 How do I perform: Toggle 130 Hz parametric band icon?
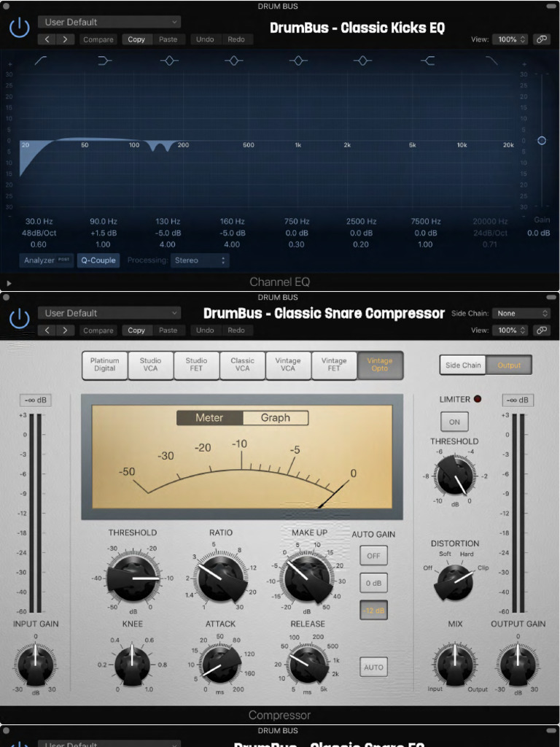click(169, 61)
